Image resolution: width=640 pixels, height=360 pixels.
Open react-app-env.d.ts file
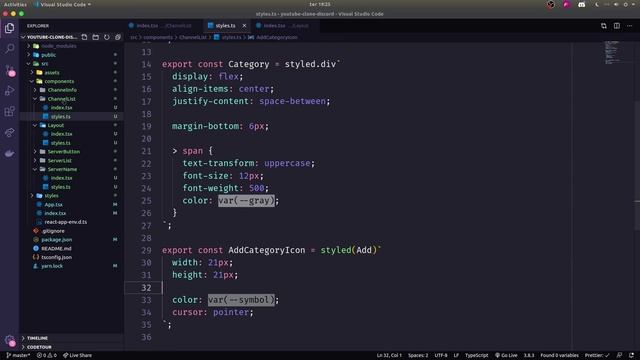pos(71,222)
